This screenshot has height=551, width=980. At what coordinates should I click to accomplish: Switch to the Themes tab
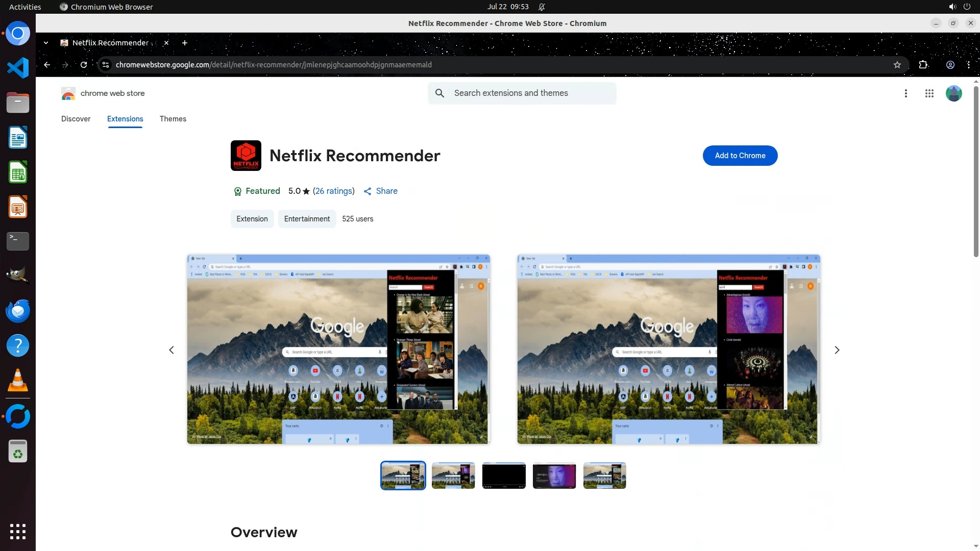click(173, 119)
